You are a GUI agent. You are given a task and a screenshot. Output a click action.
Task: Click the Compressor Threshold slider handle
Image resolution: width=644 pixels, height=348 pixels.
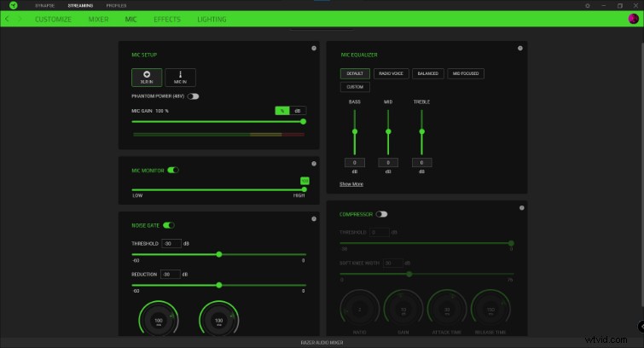(x=511, y=243)
